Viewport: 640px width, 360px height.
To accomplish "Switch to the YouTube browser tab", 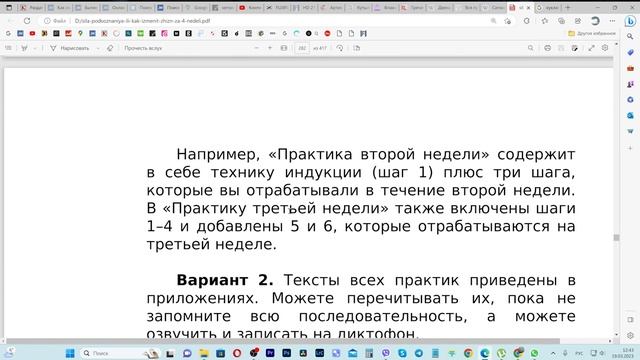I will click(250, 8).
